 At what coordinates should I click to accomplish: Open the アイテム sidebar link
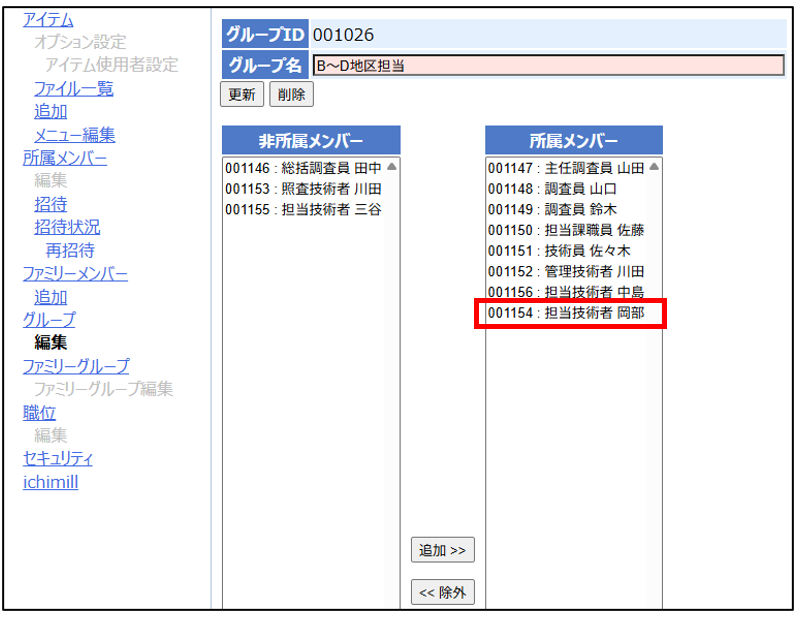click(x=48, y=19)
